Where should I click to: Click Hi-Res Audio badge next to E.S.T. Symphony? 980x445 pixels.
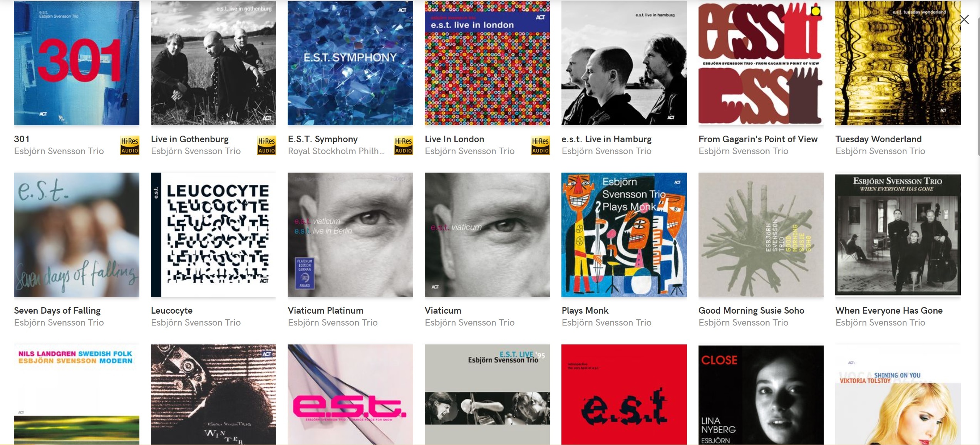pyautogui.click(x=404, y=146)
